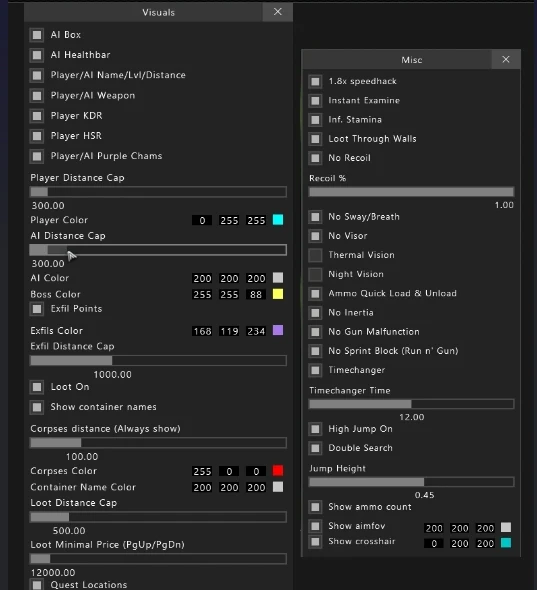The image size is (537, 590).
Task: Click the Timechanger Time slider bar
Action: (411, 404)
